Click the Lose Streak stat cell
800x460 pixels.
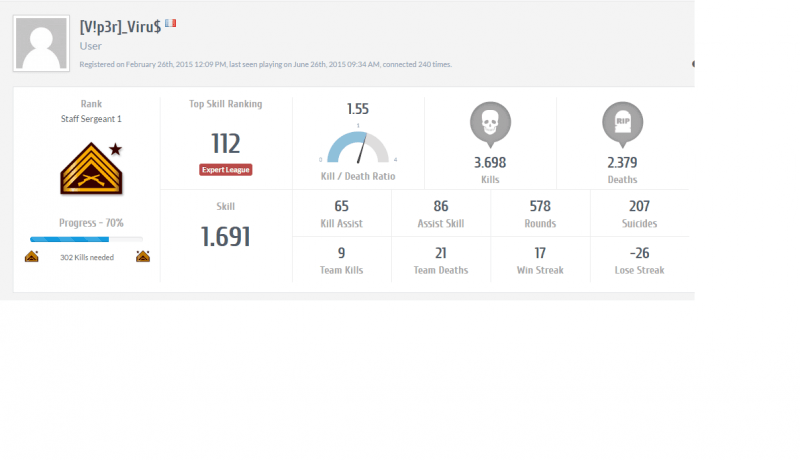(639, 260)
